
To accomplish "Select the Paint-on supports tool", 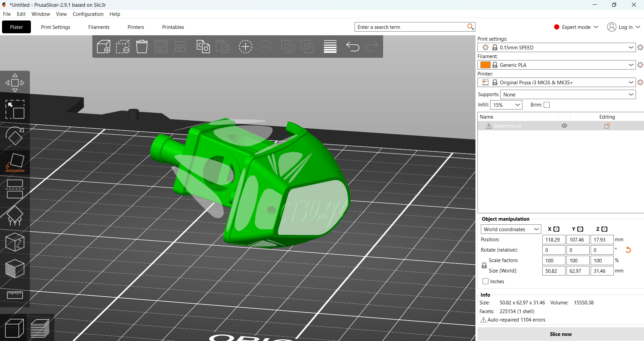I will (15, 215).
